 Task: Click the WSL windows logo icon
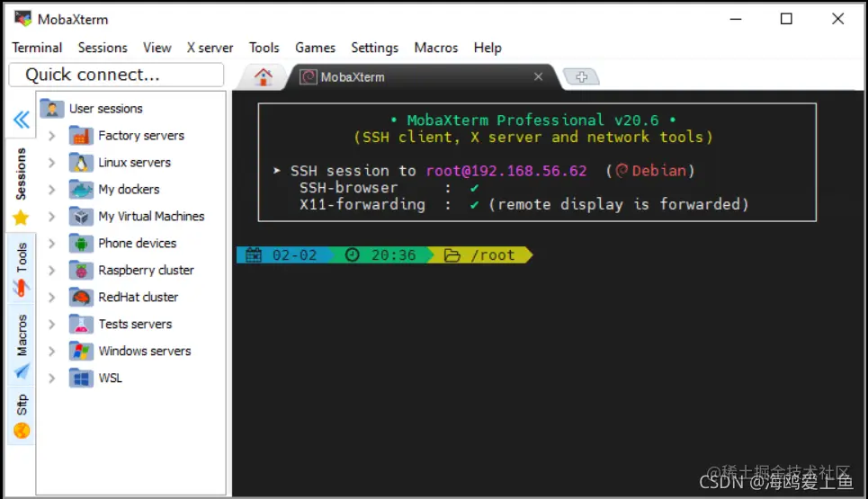point(81,378)
